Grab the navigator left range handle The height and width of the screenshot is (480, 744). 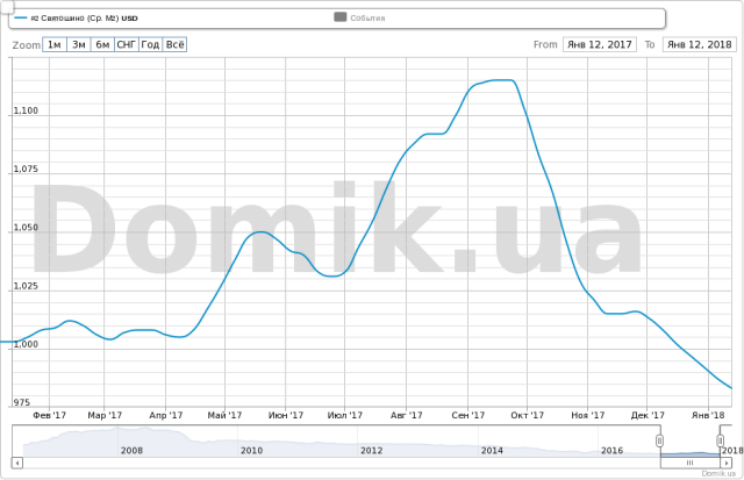660,441
